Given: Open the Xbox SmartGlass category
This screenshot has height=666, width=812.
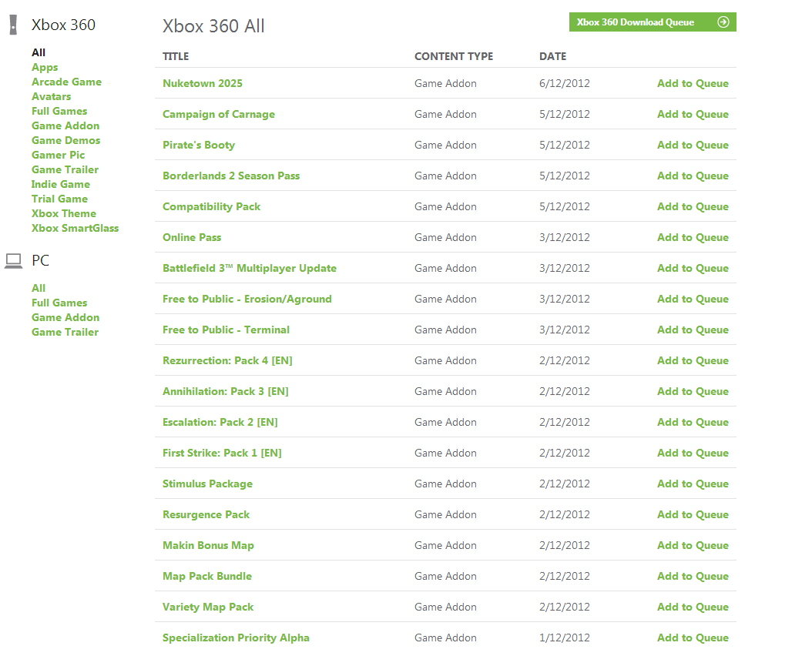Looking at the screenshot, I should pos(75,228).
